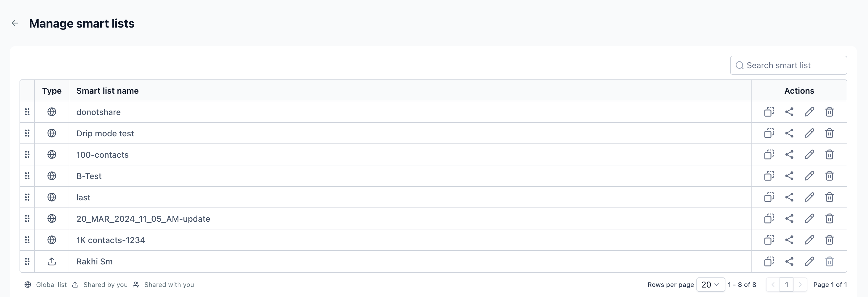
Task: Delete the B-Test smart list
Action: click(x=829, y=176)
